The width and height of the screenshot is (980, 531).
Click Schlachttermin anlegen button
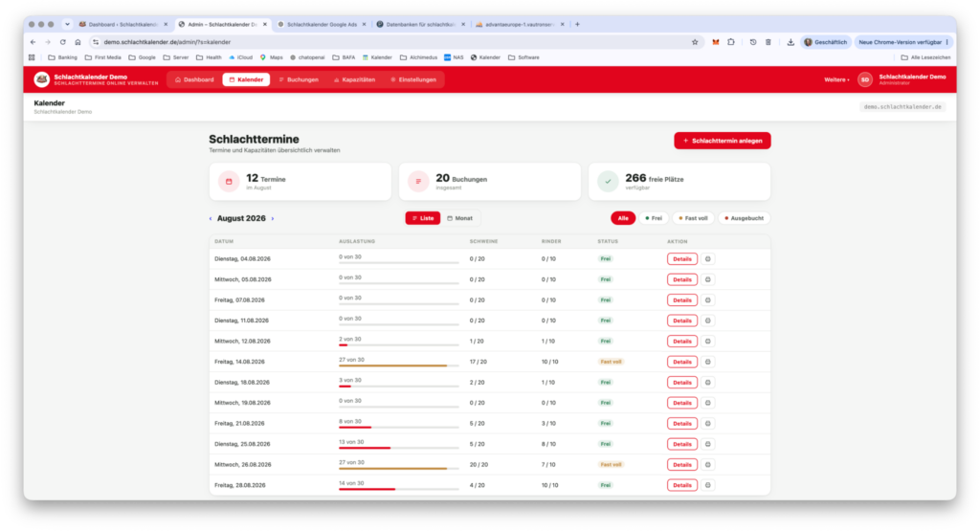click(723, 141)
